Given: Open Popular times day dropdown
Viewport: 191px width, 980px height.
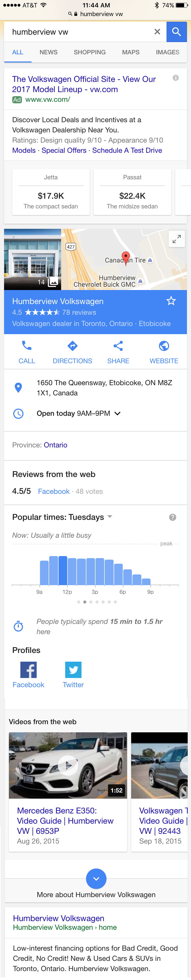Looking at the screenshot, I should point(110,517).
